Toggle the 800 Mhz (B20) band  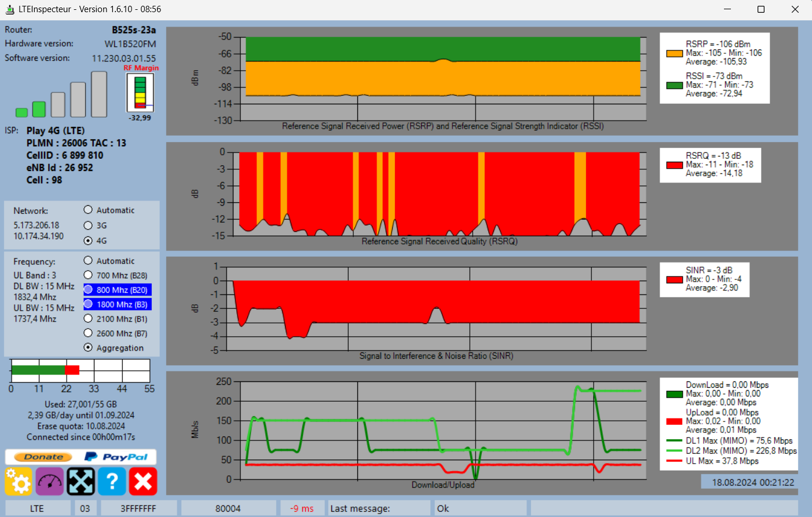coord(118,290)
